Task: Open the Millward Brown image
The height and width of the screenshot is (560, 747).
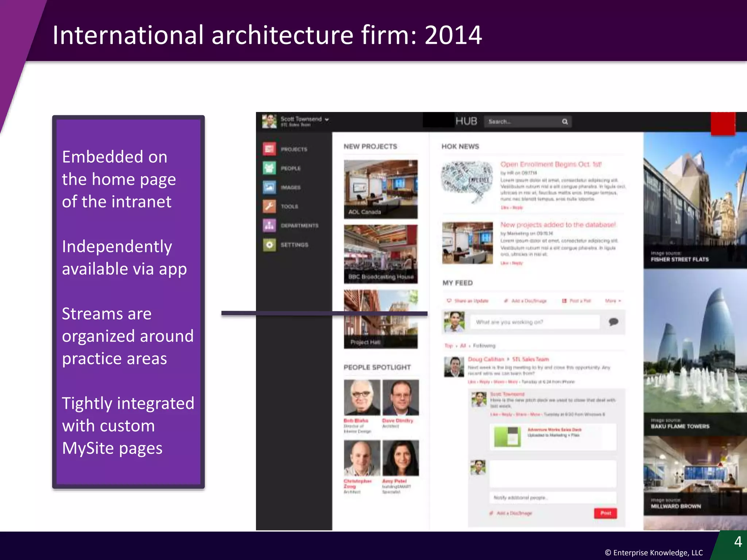Action: (x=695, y=475)
